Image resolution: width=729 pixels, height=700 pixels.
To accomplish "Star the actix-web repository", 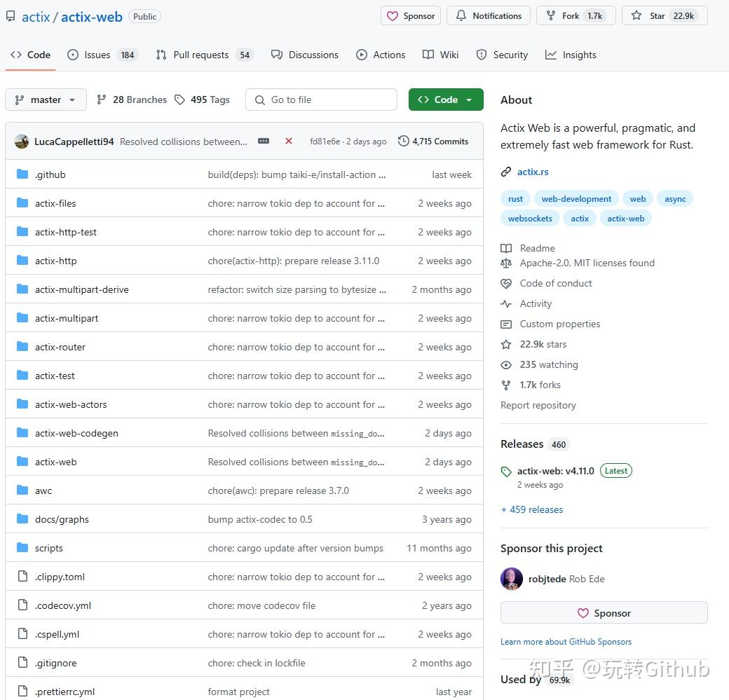I will 664,15.
